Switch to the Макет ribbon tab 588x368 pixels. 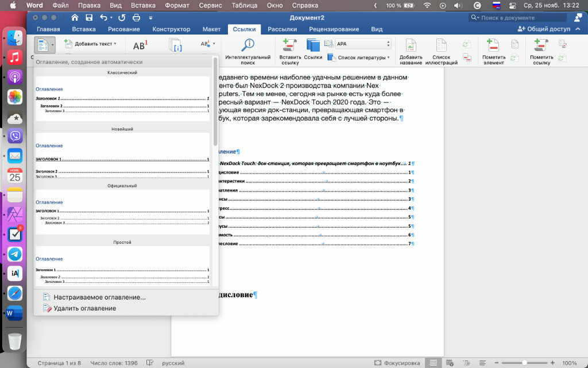pos(211,29)
